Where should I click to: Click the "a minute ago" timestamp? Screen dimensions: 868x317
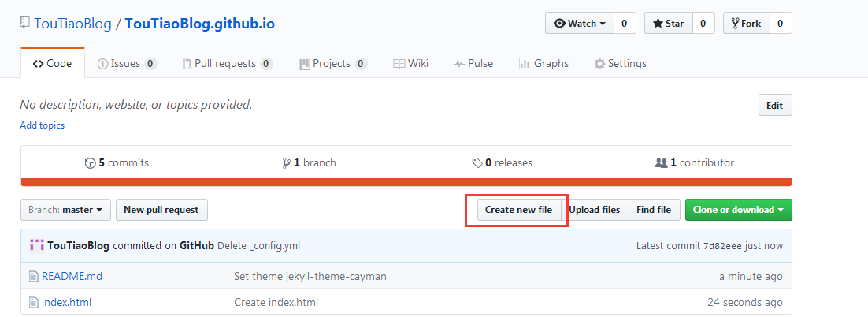(751, 276)
